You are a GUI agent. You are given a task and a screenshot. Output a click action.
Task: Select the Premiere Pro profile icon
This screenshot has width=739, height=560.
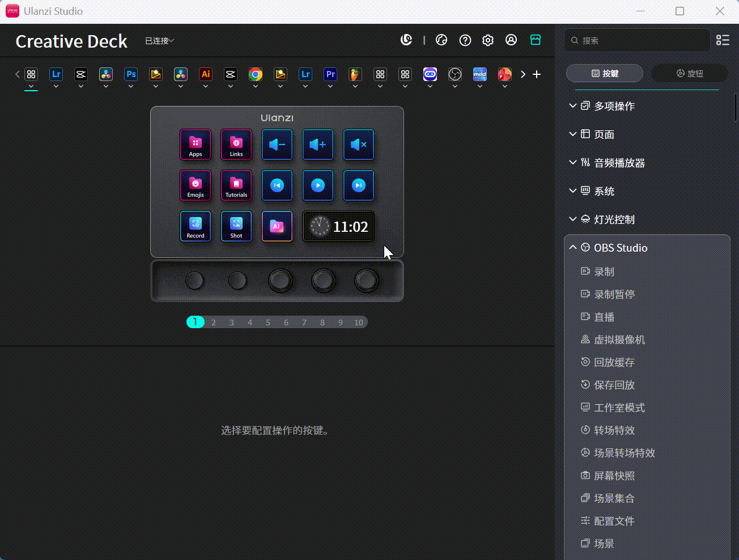point(330,74)
